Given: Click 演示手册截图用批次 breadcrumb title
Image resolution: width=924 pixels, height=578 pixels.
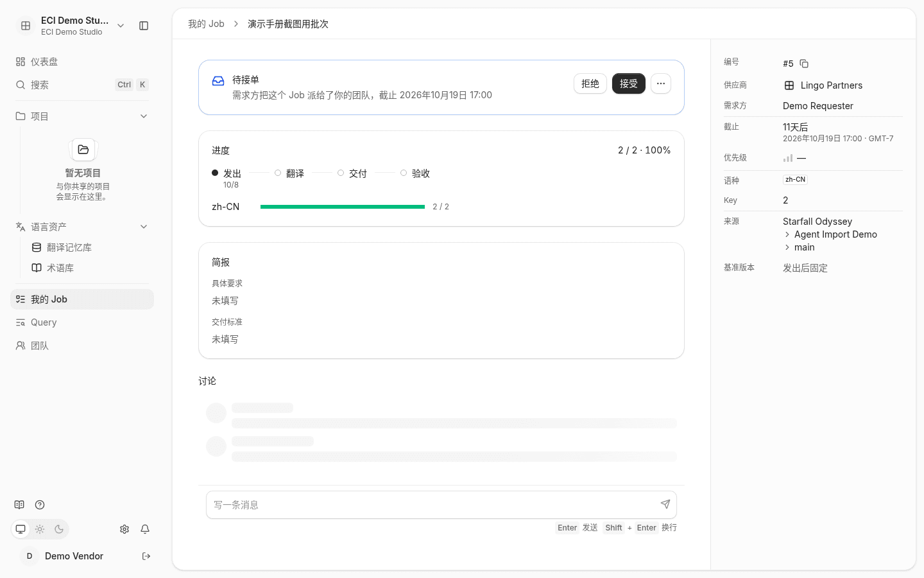Looking at the screenshot, I should (288, 24).
